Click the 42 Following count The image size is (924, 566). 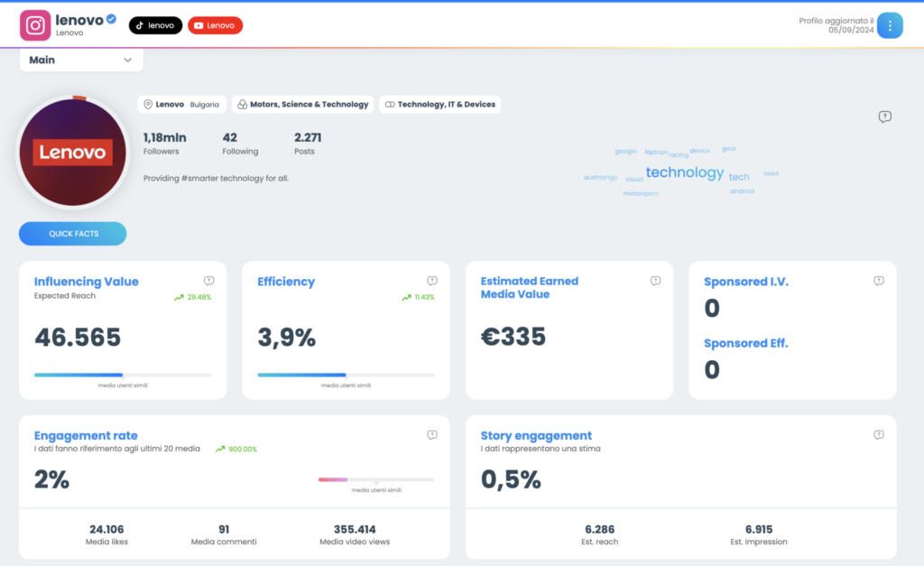(x=240, y=143)
